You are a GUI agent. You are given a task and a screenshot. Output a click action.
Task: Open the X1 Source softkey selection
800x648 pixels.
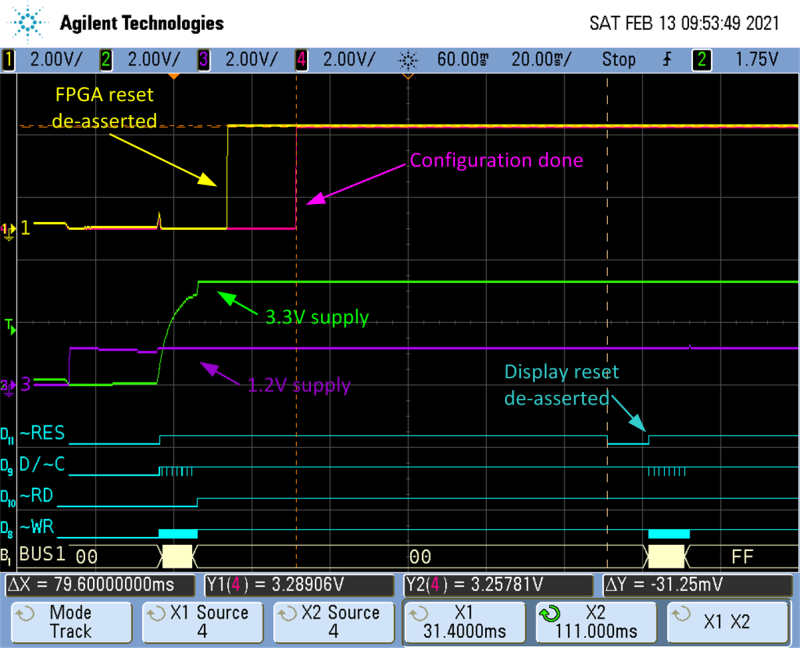tap(202, 621)
